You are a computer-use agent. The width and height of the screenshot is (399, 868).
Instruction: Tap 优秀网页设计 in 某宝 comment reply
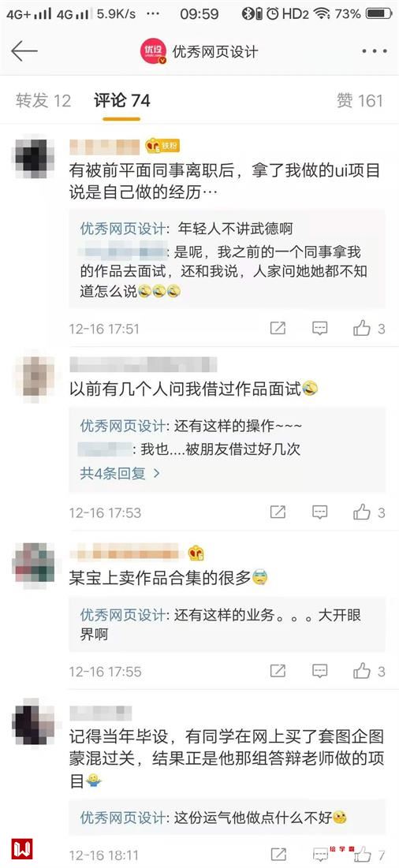click(122, 615)
